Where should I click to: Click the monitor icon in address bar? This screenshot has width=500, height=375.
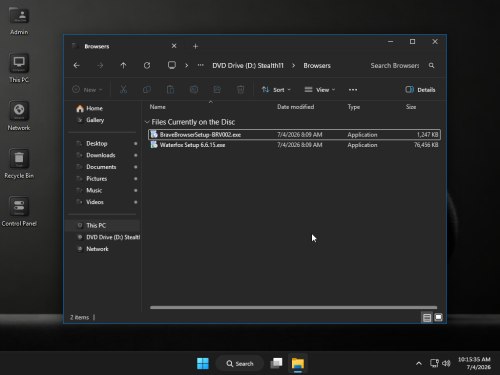(x=172, y=65)
